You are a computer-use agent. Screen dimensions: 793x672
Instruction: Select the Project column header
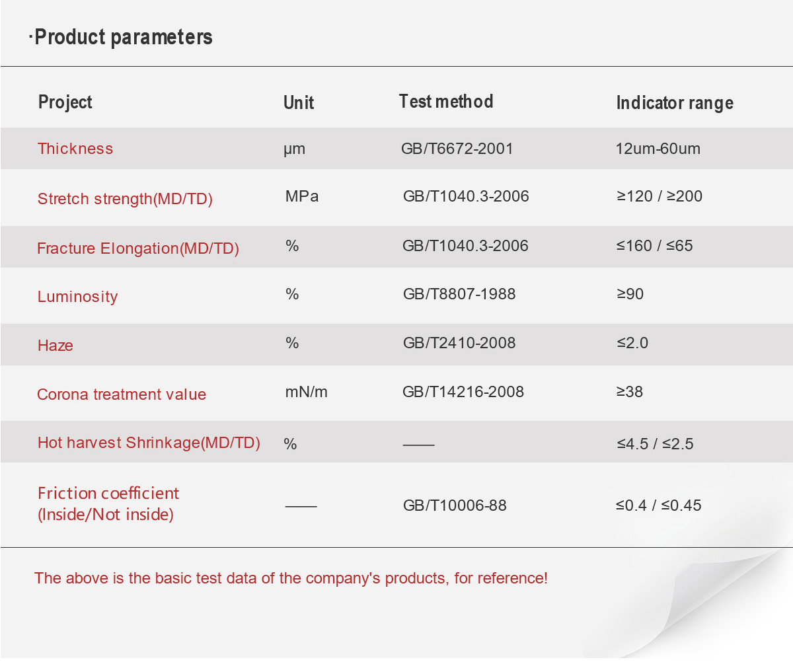(65, 102)
